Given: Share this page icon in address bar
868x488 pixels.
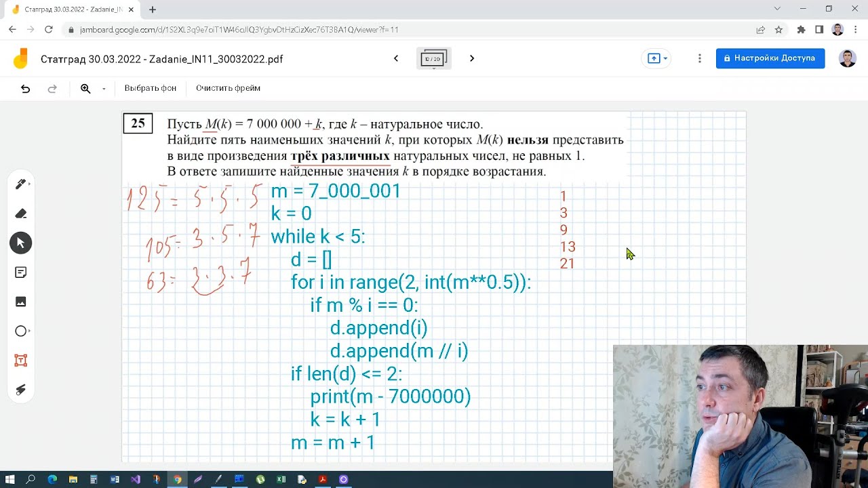Looking at the screenshot, I should [760, 30].
